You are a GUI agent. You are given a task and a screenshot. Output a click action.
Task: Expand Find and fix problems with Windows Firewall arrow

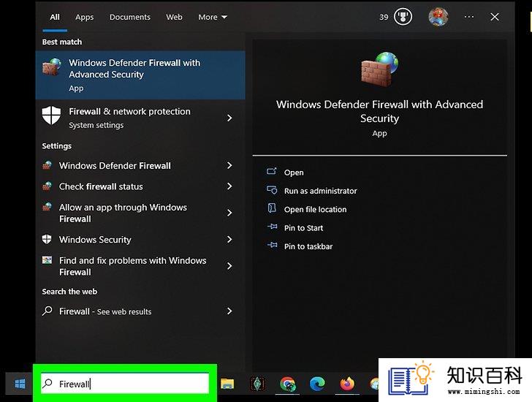coord(229,265)
